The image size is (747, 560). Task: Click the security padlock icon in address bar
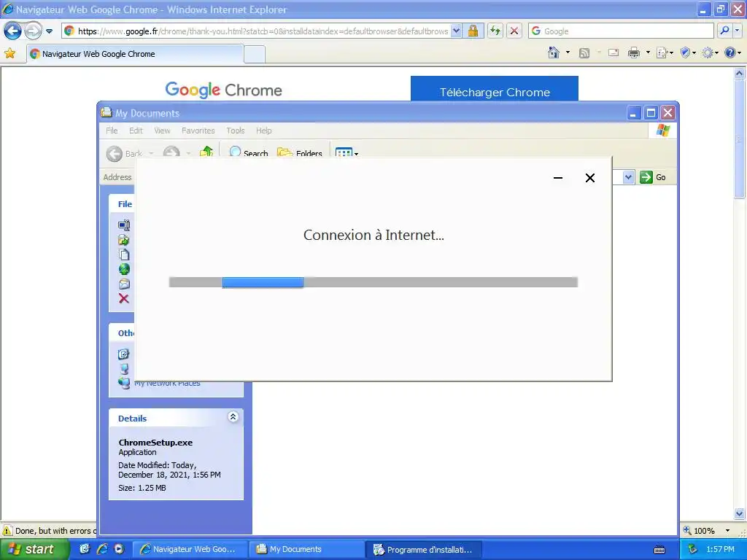[473, 31]
